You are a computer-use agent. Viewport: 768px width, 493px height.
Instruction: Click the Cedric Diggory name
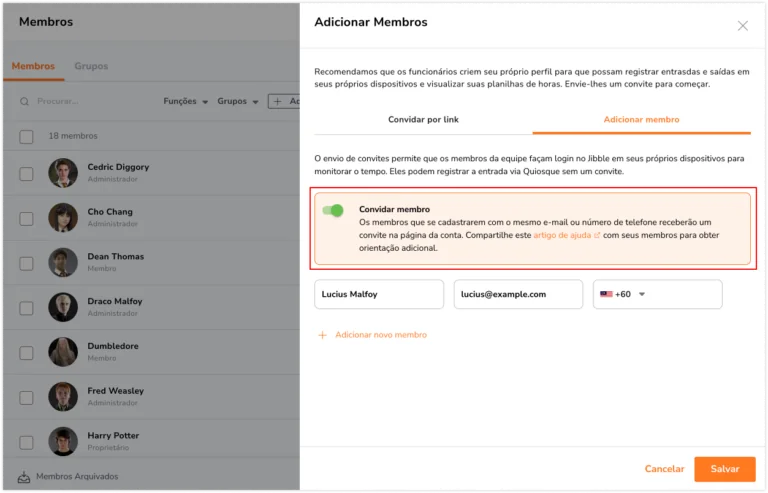point(118,167)
